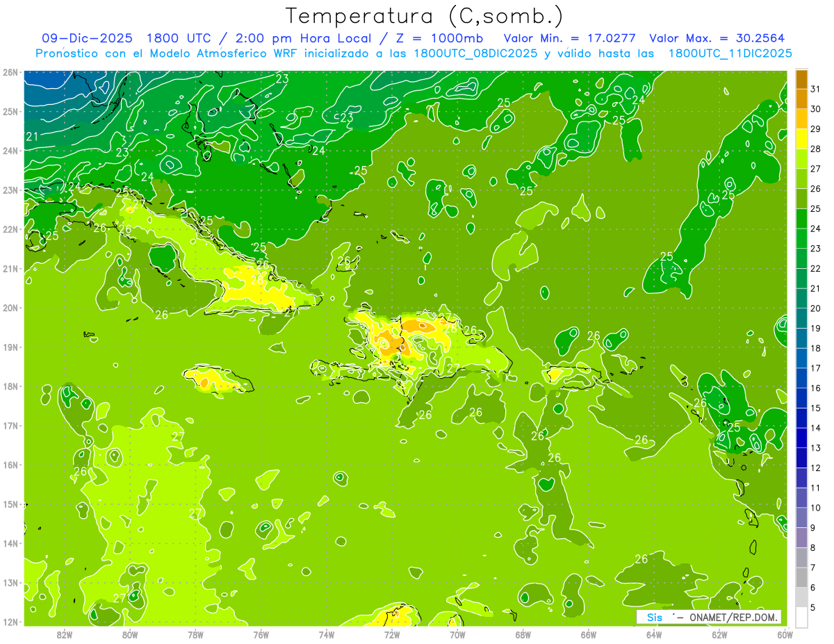Viewport: 834px width, 644px height.
Task: Click the 17N latitude axis label
Action: pos(10,426)
